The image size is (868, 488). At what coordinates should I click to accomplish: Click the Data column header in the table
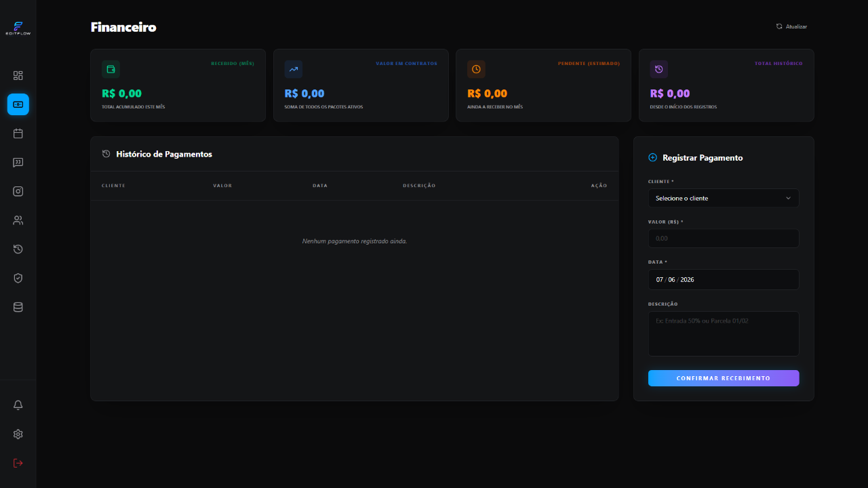320,186
